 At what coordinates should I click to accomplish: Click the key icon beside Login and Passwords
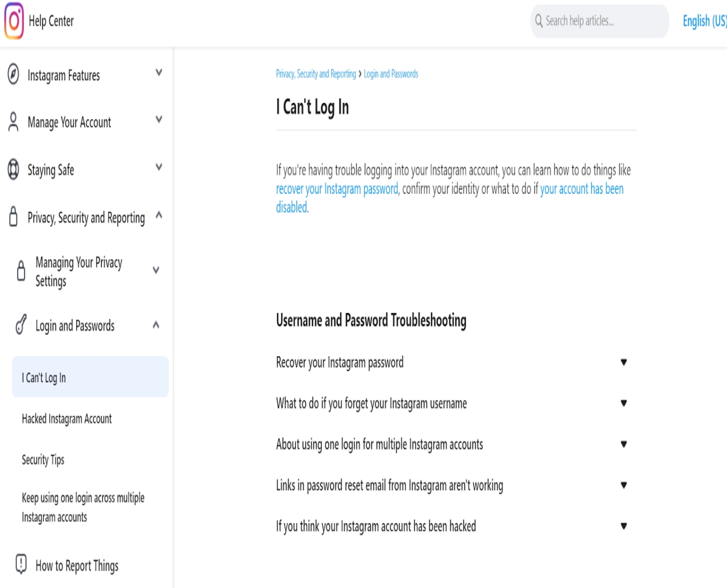click(21, 325)
